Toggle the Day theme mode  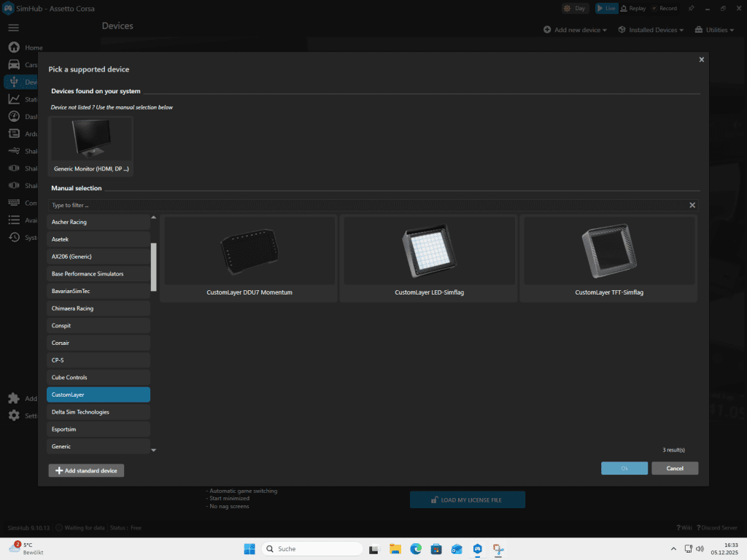tap(576, 9)
